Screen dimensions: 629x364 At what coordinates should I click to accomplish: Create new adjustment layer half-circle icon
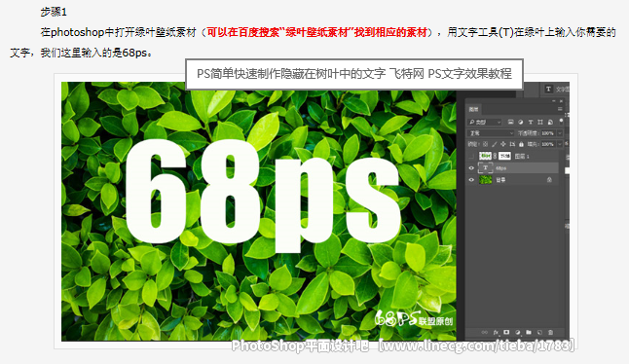[517, 332]
